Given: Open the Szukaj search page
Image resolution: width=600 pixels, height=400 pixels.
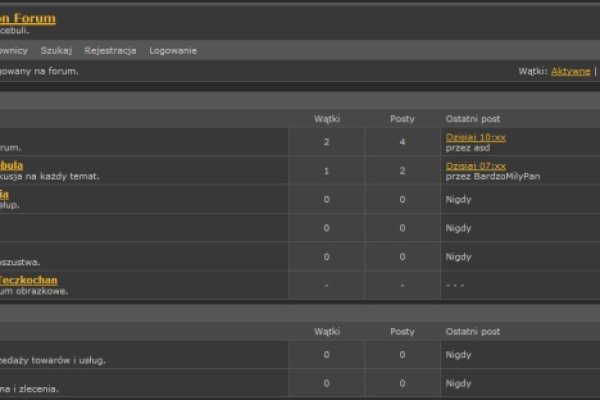Looking at the screenshot, I should tap(56, 50).
